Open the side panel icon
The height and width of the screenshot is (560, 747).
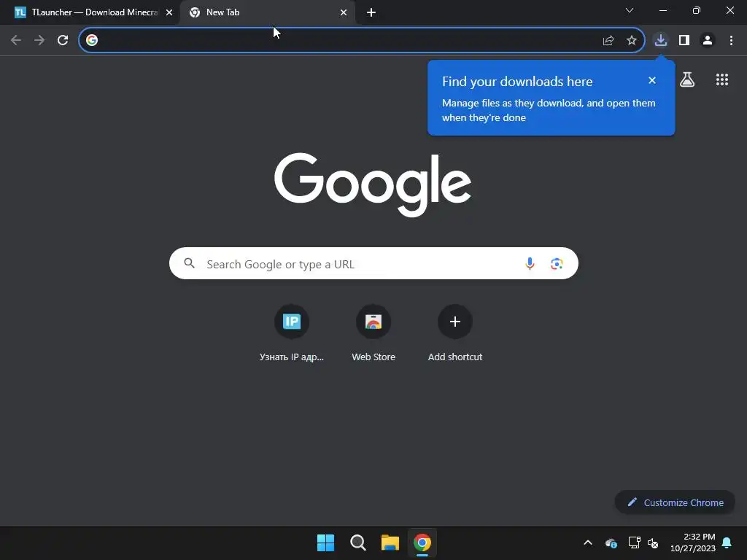[684, 41]
